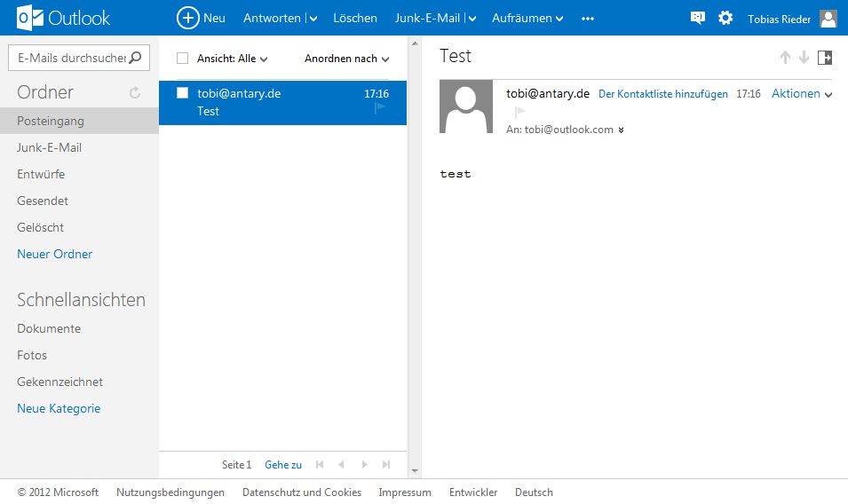Click the search magnifier icon
848x504 pixels.
tap(135, 58)
